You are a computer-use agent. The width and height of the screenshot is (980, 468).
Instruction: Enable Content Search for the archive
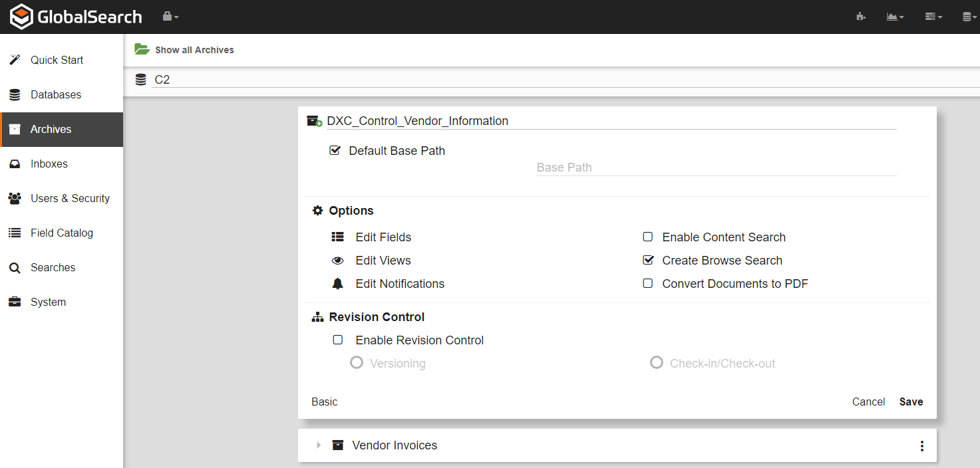647,237
